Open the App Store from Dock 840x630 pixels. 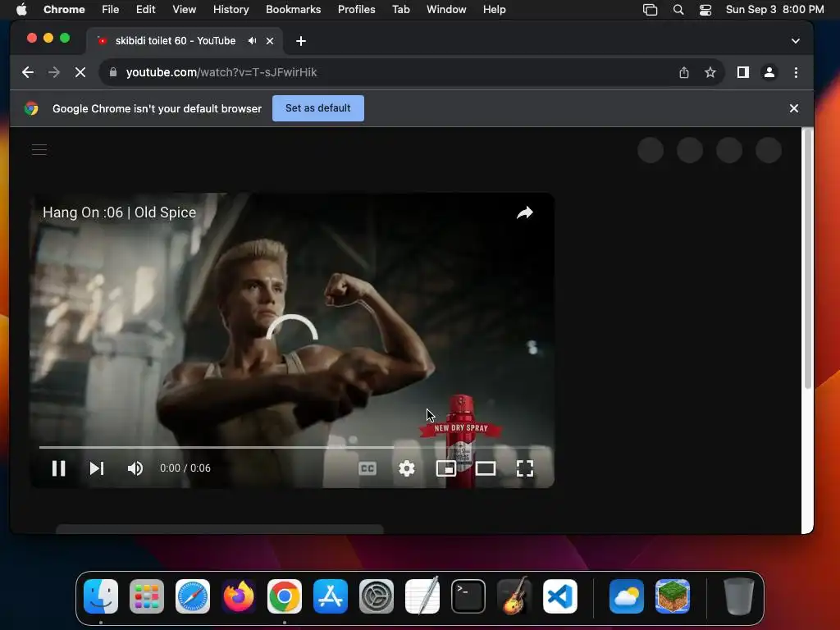[x=331, y=596]
